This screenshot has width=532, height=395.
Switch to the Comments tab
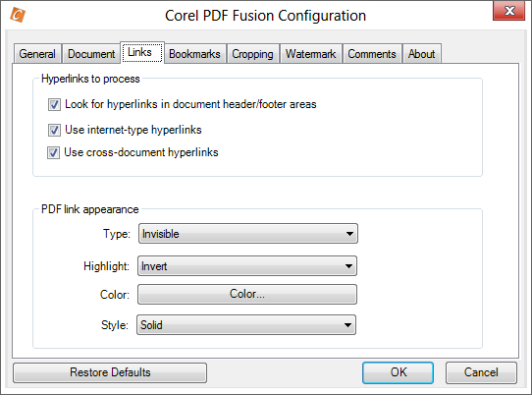click(372, 54)
